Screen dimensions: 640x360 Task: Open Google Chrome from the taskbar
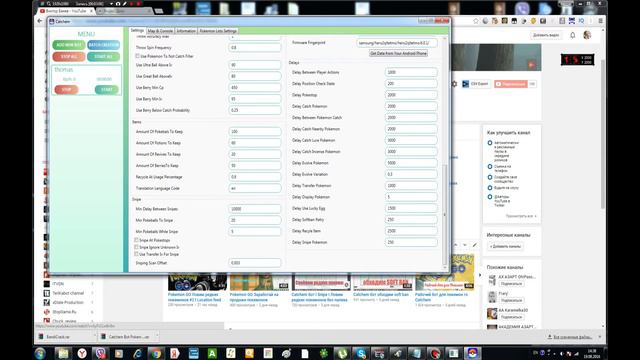click(156, 353)
